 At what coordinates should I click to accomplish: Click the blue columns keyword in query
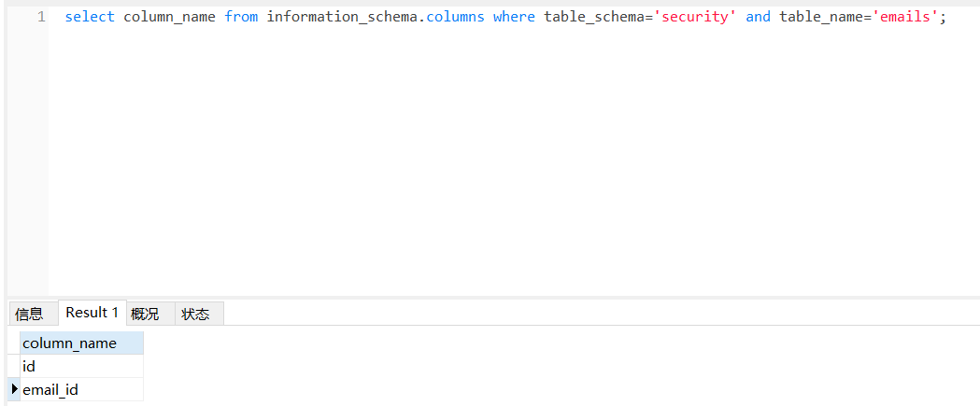click(455, 17)
